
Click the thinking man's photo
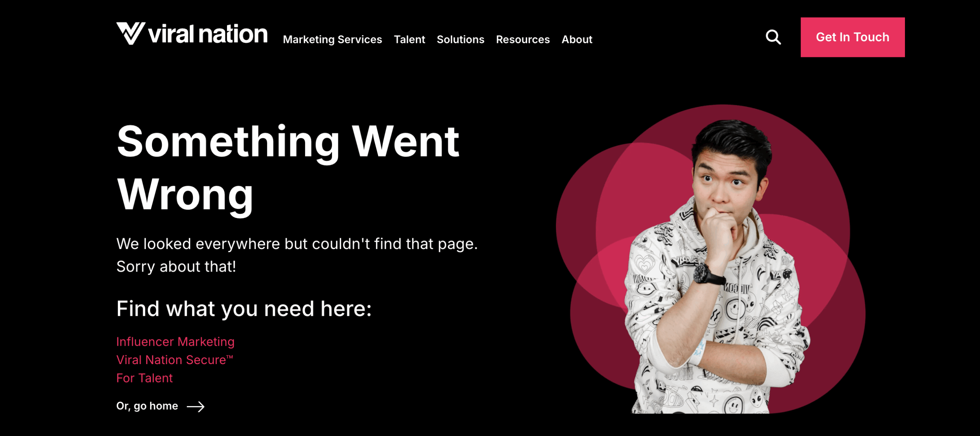716,268
